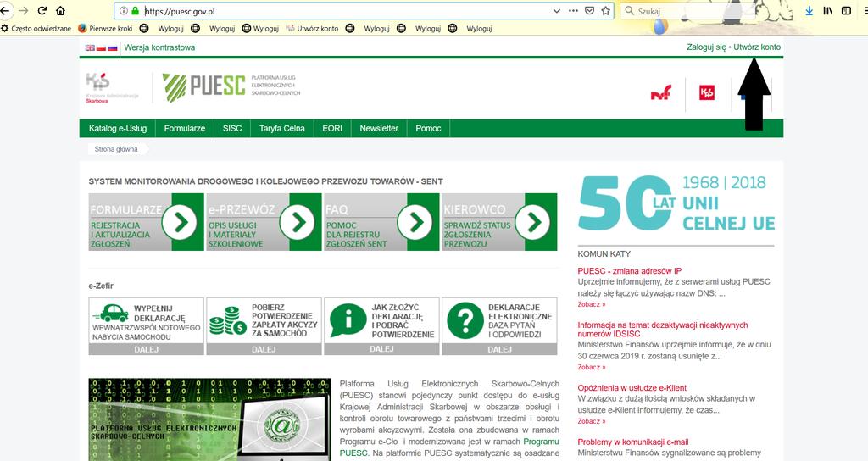Screen dimensions: 868x461
Task: Open 'Opóźnienia w usłudze e-Klient' announcement
Action: (x=632, y=388)
